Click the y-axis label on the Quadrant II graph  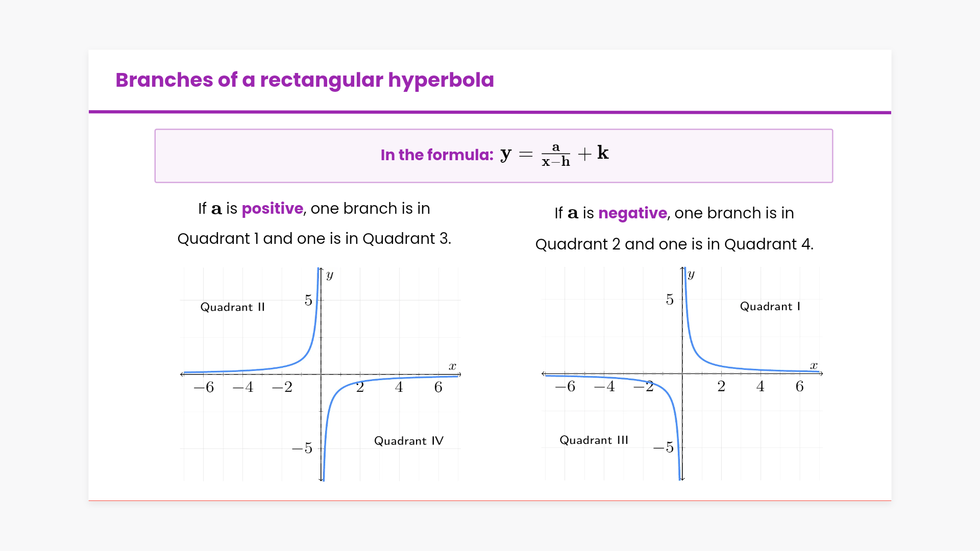pos(330,275)
